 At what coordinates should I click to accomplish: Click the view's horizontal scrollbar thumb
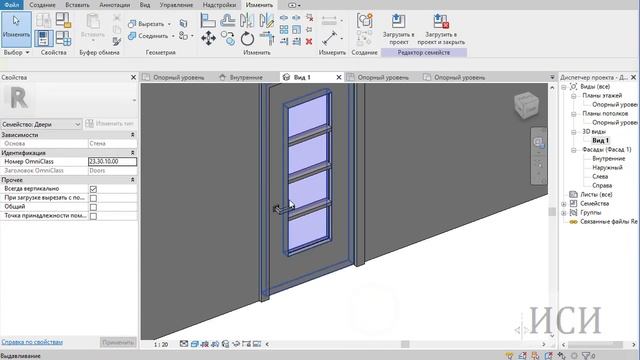click(405, 344)
